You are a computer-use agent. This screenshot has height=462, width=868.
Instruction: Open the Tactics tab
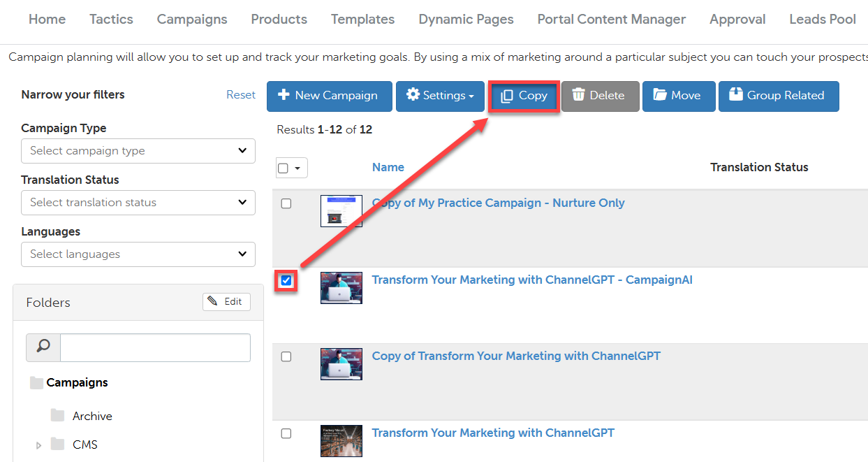[111, 20]
